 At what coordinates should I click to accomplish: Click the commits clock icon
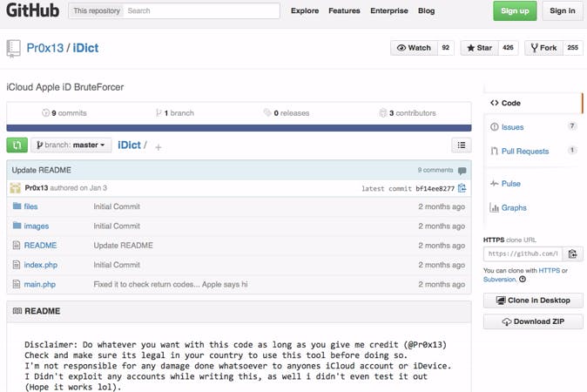tap(45, 112)
